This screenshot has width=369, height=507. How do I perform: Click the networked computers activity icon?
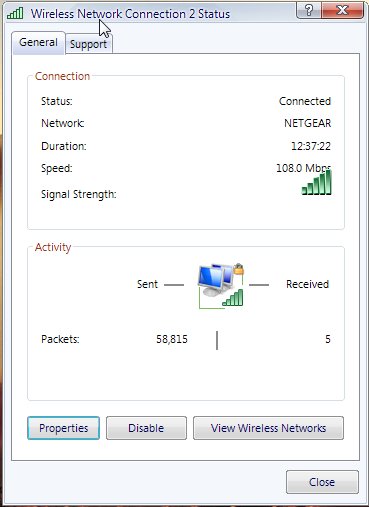221,286
